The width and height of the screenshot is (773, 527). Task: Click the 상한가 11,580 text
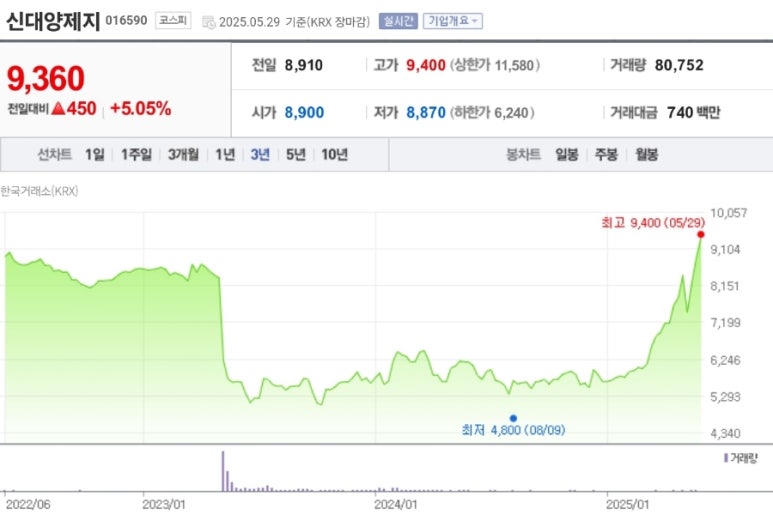[x=495, y=65]
